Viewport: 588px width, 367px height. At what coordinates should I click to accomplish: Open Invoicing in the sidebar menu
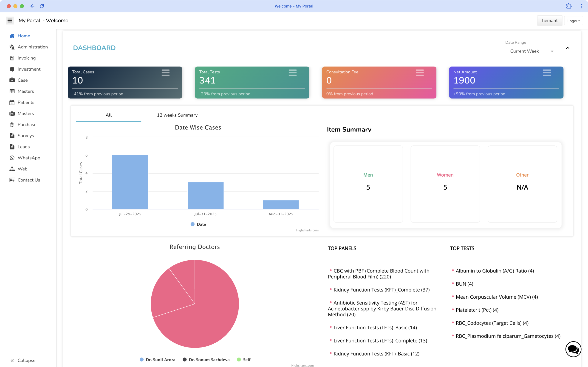[x=26, y=58]
